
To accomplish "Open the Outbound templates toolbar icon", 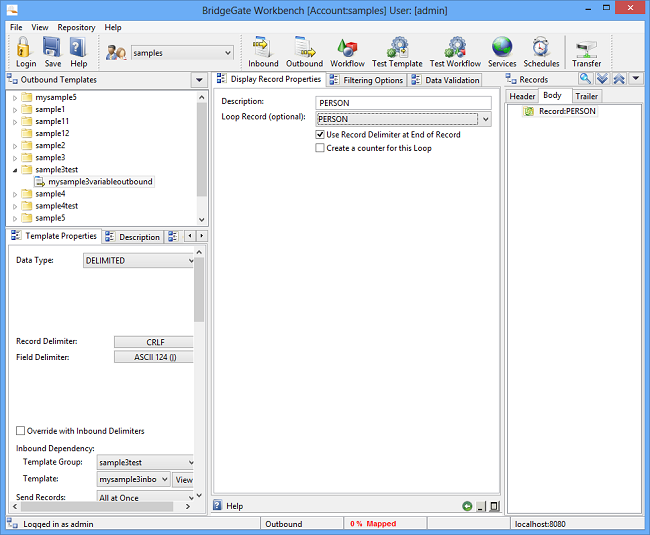I will (x=305, y=47).
